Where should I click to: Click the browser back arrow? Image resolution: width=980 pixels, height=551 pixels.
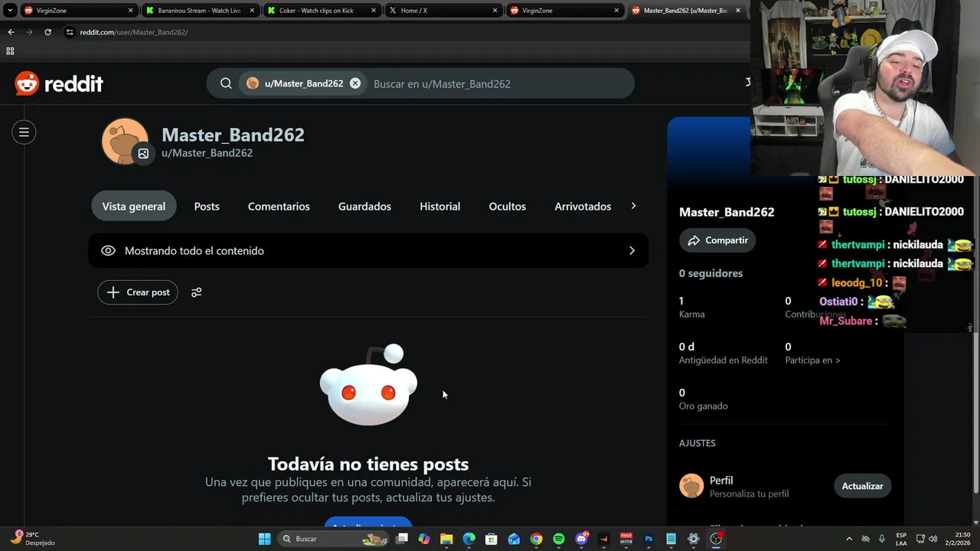11,32
